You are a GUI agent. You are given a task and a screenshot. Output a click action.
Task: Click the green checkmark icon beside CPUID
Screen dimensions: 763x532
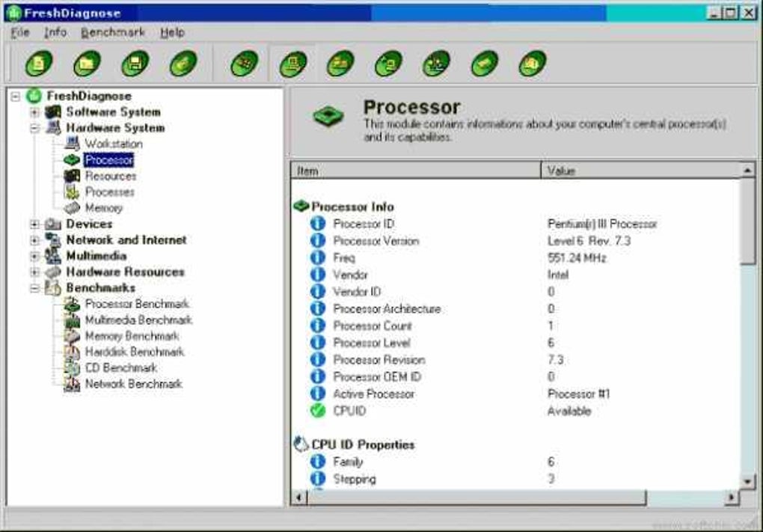(x=318, y=411)
